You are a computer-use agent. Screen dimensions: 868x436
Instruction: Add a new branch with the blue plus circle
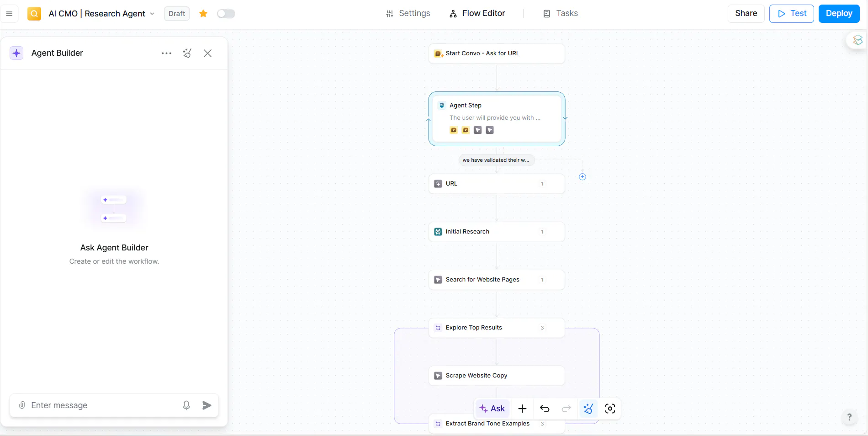click(x=582, y=177)
